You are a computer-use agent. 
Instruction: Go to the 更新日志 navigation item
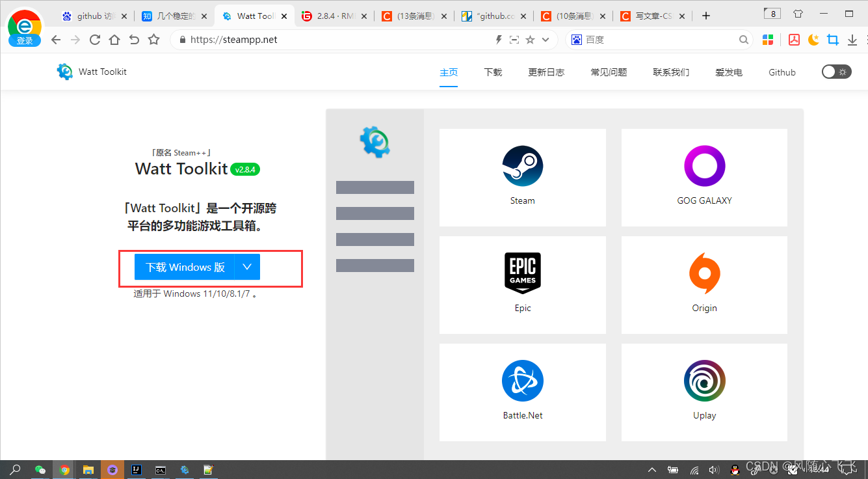pyautogui.click(x=546, y=72)
